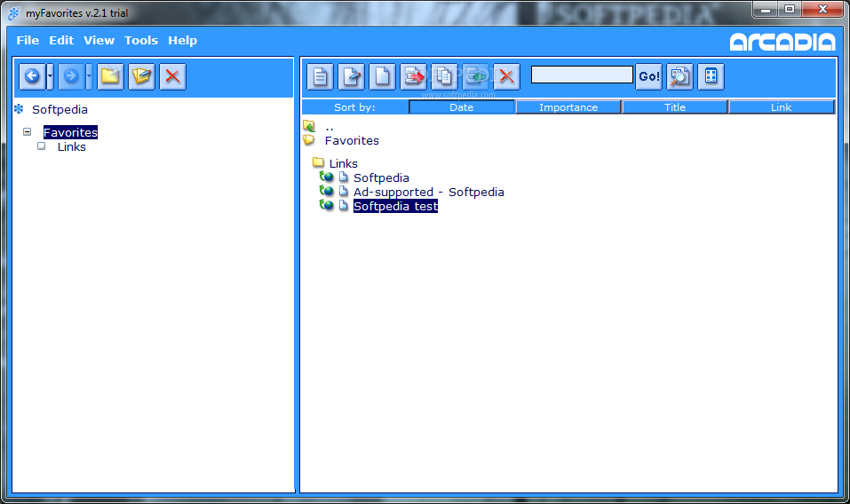
Task: Select the '..' parent folder entry
Action: 329,127
